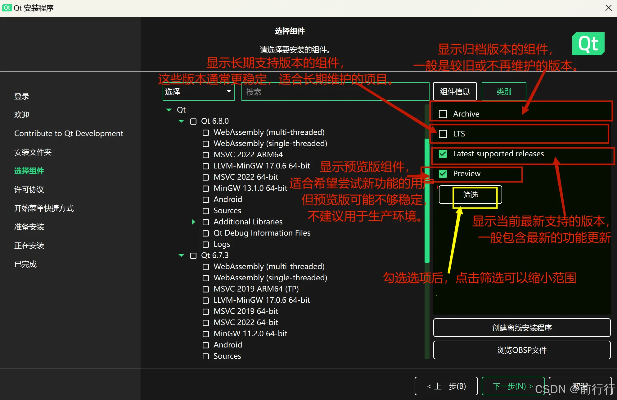Check LLVM-MinGW 17.0.6 under Qt 6.8.0
The image size is (617, 400).
pos(206,166)
